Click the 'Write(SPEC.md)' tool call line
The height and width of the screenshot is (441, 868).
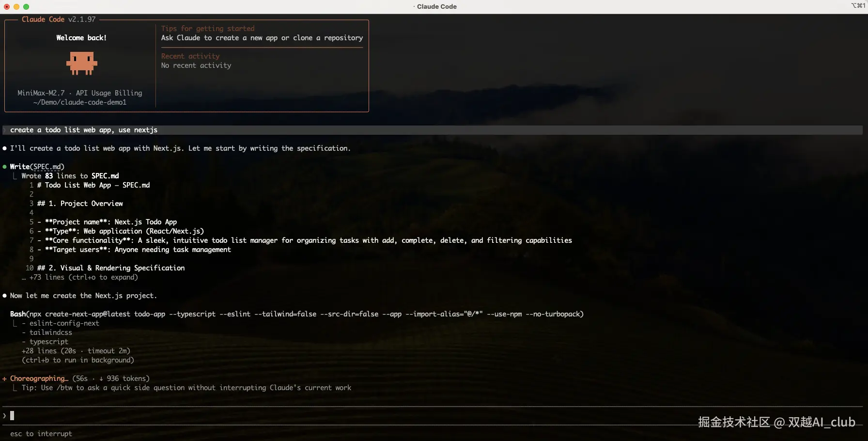(37, 167)
